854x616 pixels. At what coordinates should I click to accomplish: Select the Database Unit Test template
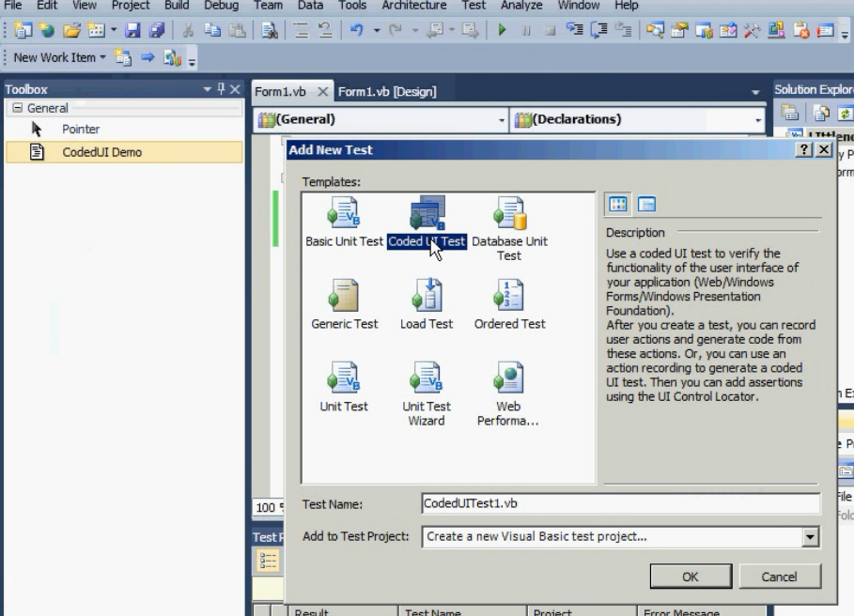[x=509, y=228]
